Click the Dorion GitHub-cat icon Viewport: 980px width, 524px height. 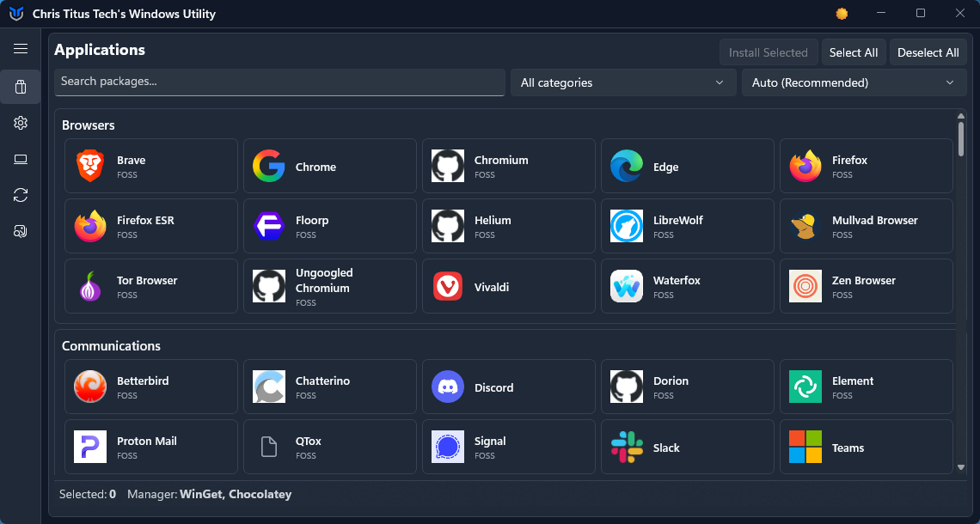[626, 387]
